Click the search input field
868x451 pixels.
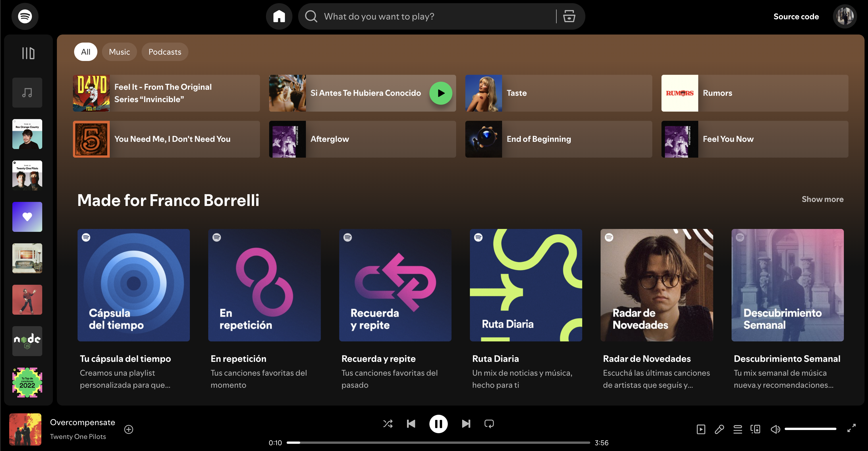point(435,16)
